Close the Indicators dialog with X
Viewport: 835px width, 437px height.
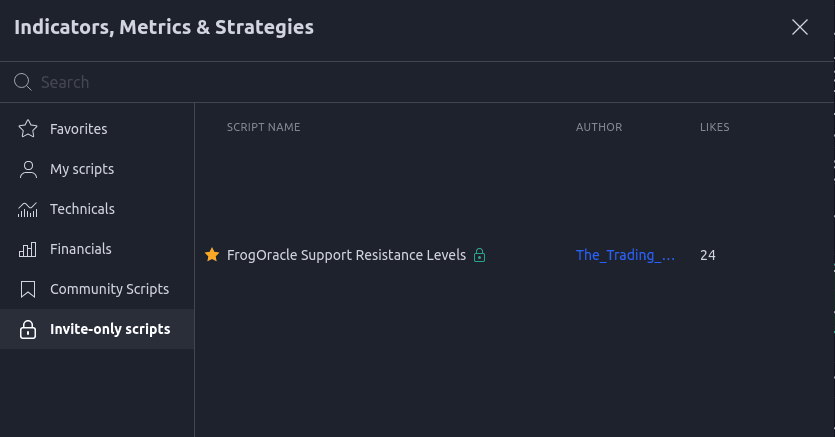pos(799,27)
